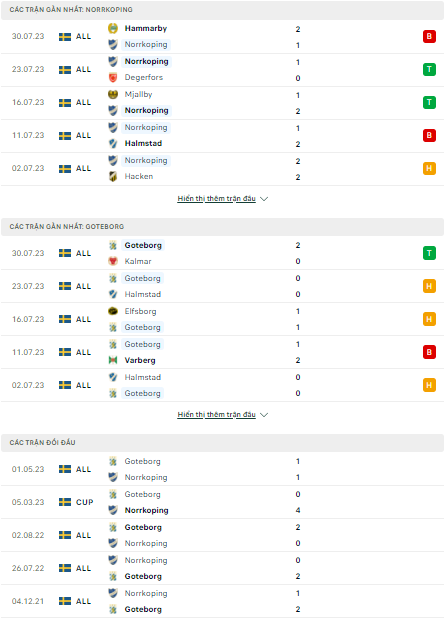Select the "Các trận đối đầu" section header
This screenshot has height=618, width=444.
point(222,443)
